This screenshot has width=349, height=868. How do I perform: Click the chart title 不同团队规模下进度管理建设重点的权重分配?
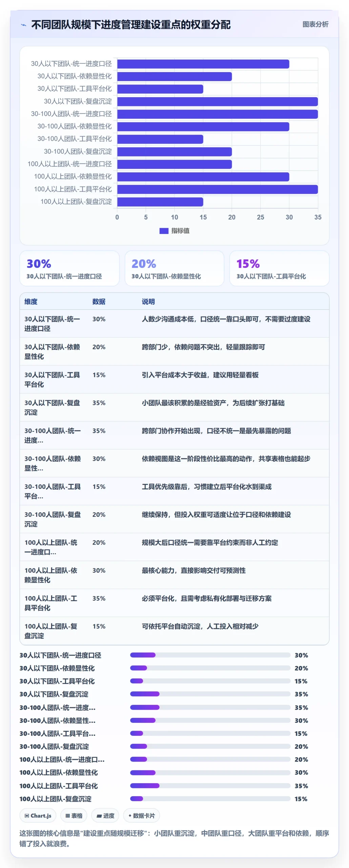pyautogui.click(x=131, y=25)
